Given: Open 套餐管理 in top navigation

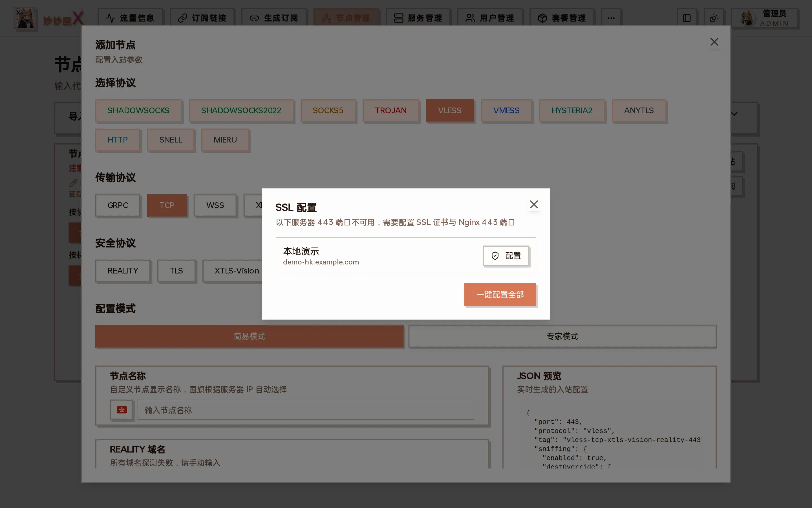Looking at the screenshot, I should pyautogui.click(x=562, y=18).
